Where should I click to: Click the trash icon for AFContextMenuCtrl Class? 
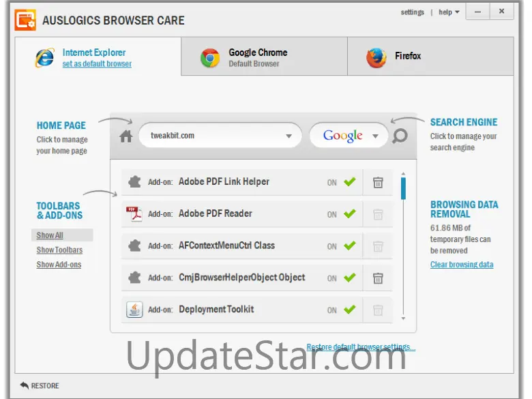pyautogui.click(x=378, y=246)
